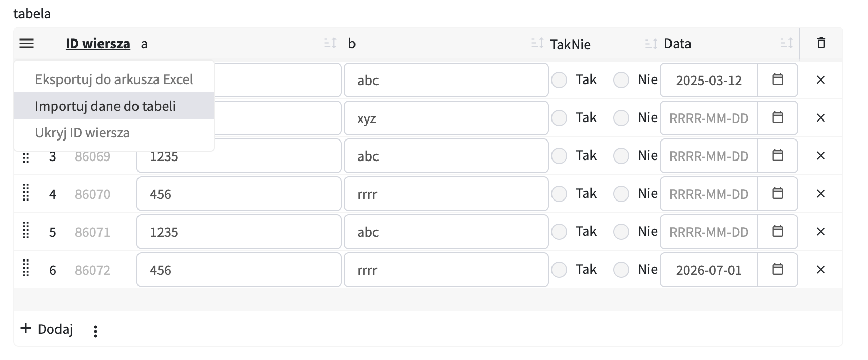Grab the drag handle of row 5
Screen dimensions: 868x360
(x=26, y=232)
